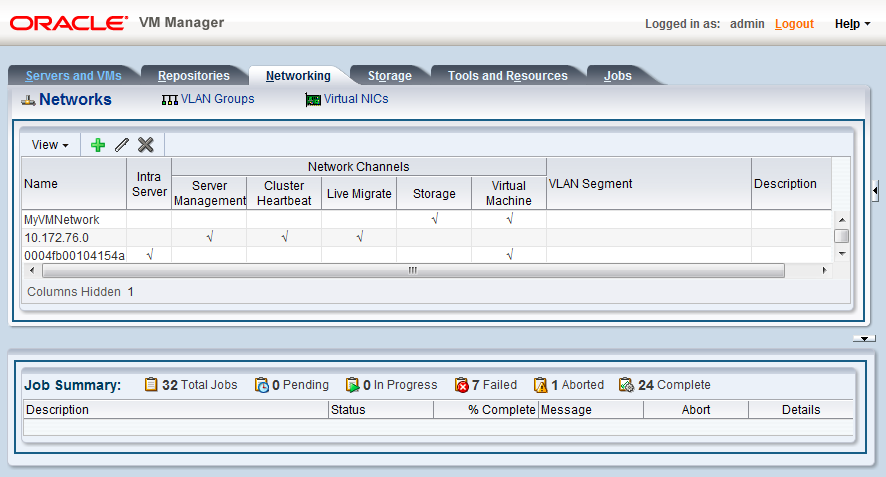Switch to the Repositories tab

click(194, 76)
